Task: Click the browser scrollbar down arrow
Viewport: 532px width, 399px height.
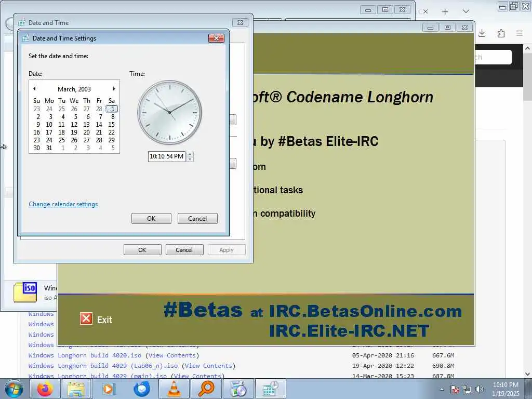Action: click(x=528, y=374)
